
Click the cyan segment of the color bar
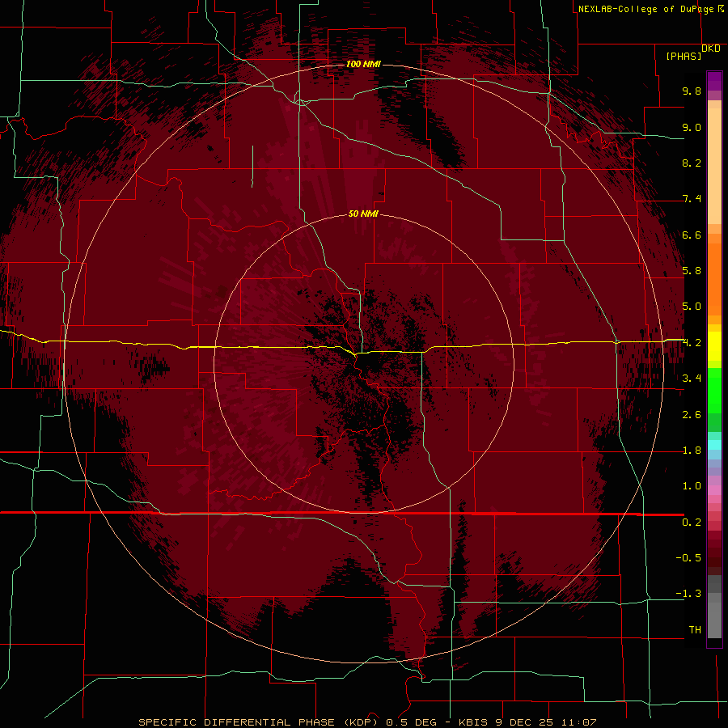(x=714, y=445)
